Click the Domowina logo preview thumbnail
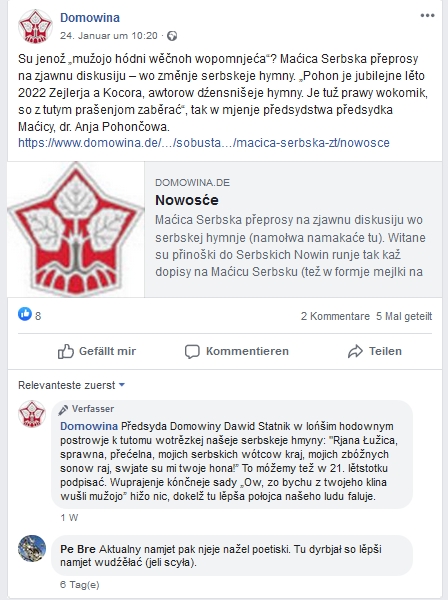 [x=76, y=229]
